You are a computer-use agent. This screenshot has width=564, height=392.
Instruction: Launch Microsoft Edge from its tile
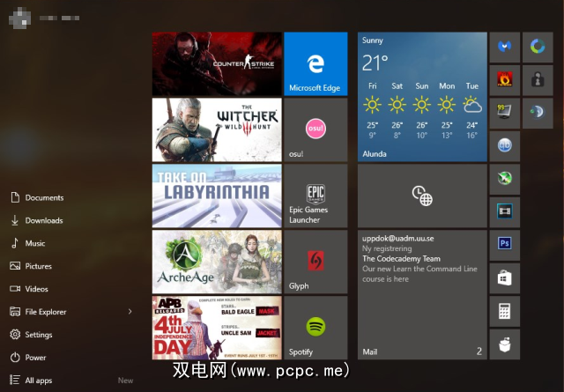tap(315, 63)
